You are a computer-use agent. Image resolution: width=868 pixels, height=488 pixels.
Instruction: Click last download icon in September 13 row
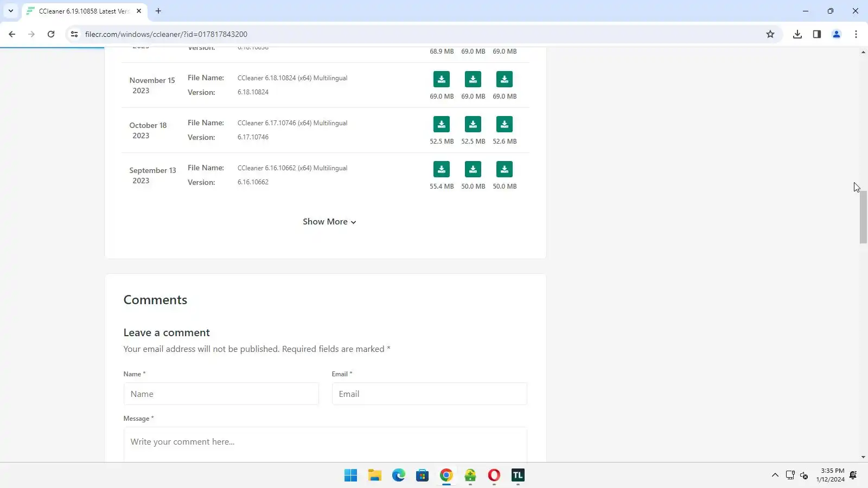505,169
